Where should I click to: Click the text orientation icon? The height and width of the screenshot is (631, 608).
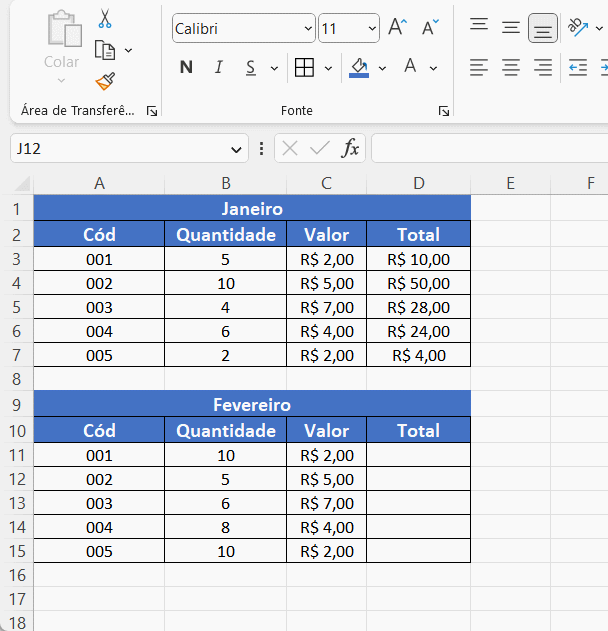click(x=577, y=28)
